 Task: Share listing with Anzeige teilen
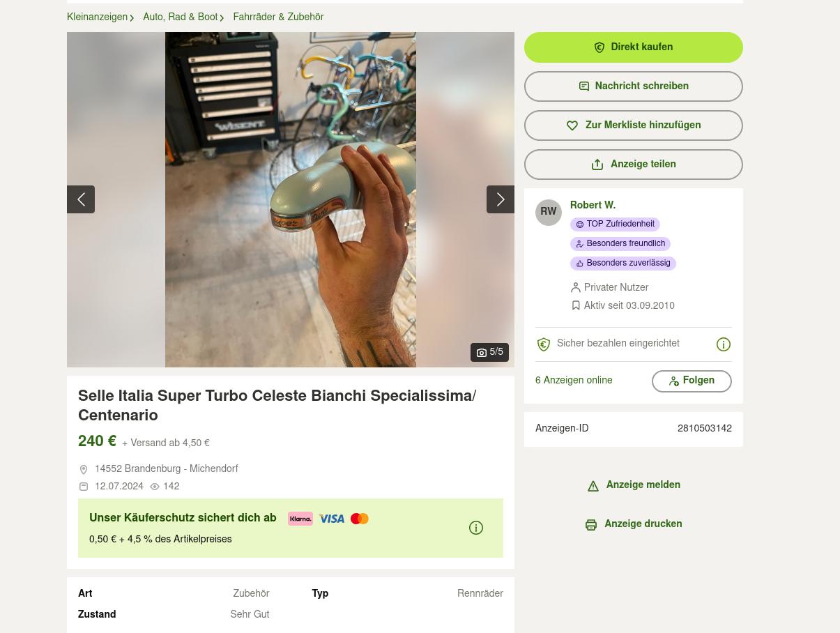click(633, 165)
